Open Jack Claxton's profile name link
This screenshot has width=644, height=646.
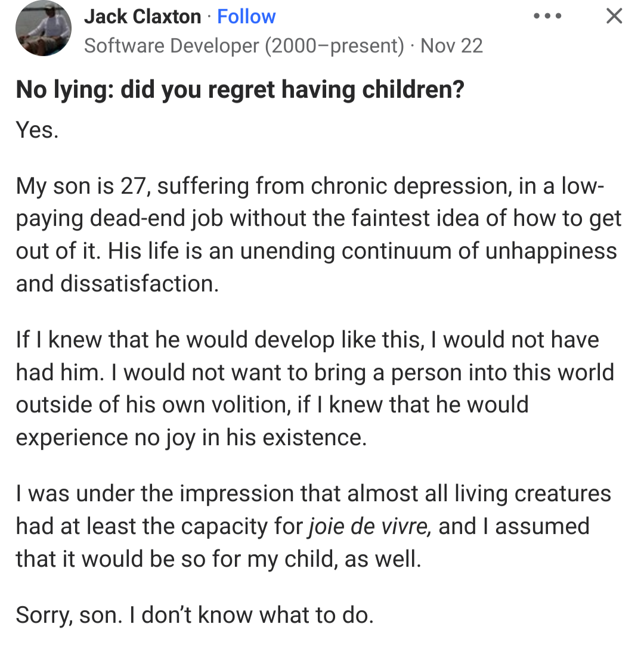coord(143,17)
